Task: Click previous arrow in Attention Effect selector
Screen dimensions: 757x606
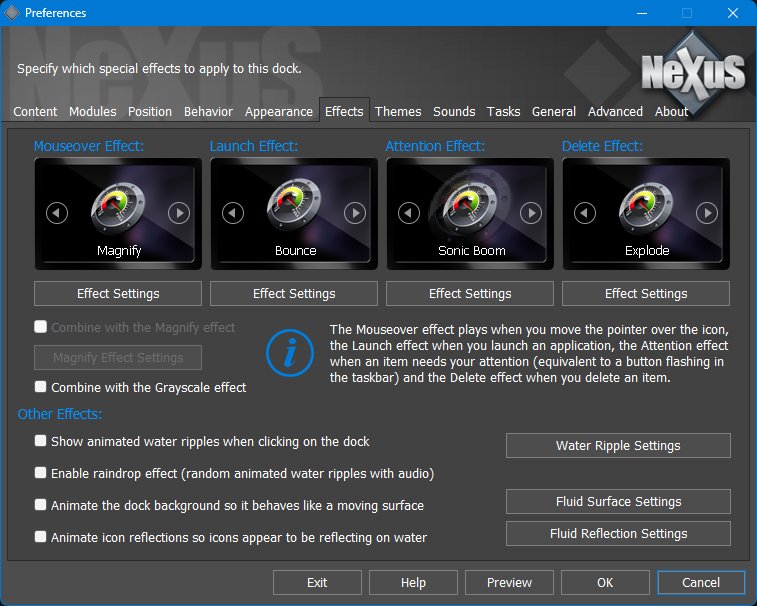Action: (409, 213)
